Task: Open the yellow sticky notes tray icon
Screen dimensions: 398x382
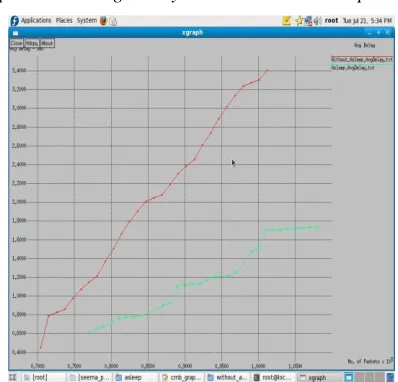Action: coord(287,21)
